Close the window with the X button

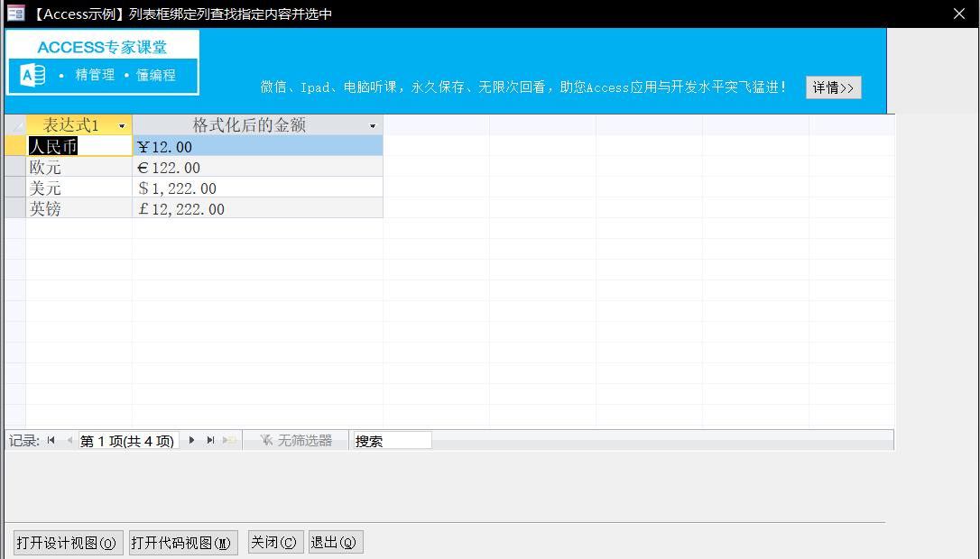(958, 14)
